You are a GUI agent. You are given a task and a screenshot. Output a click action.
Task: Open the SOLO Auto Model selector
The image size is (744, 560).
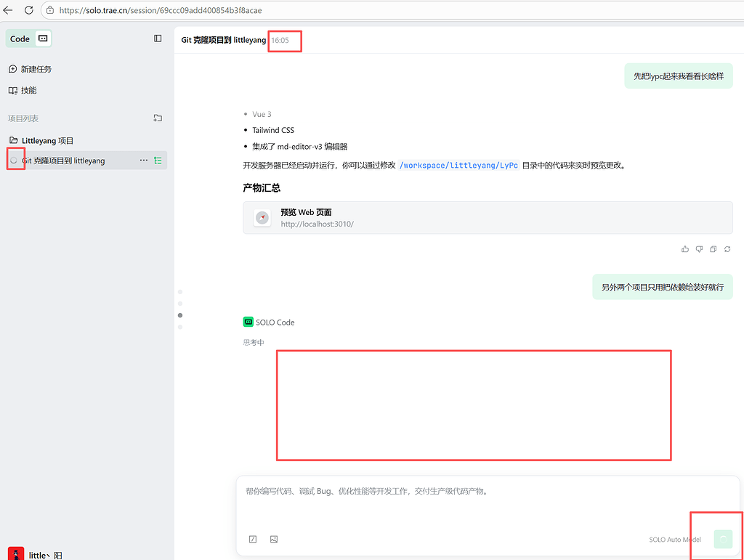(x=675, y=540)
